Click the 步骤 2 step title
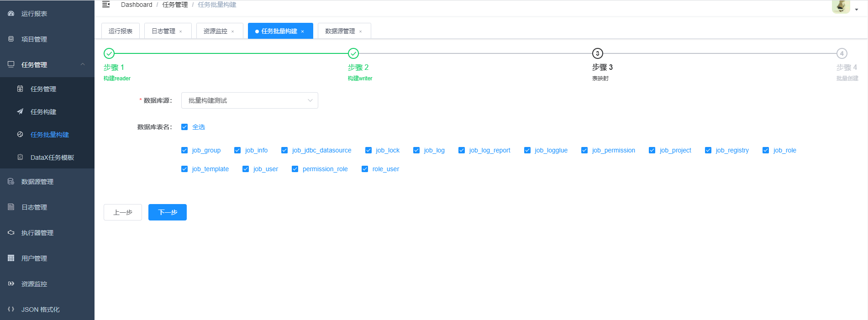This screenshot has height=320, width=868. (358, 67)
